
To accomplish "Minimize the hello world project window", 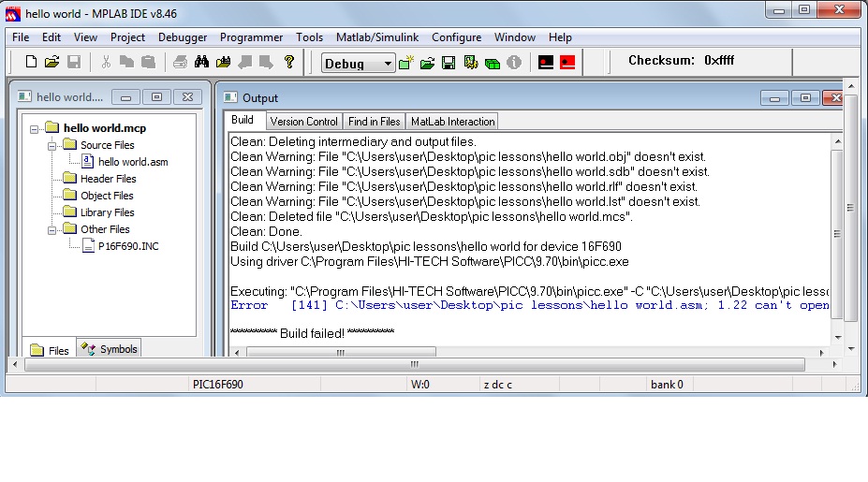I will pos(125,96).
